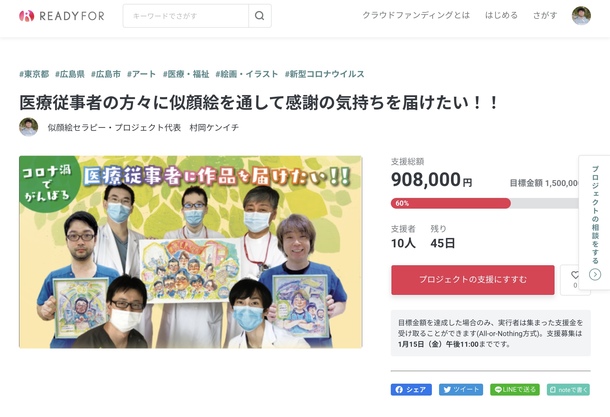The height and width of the screenshot is (417, 610).
Task: Click the heart favorite icon
Action: 575,275
